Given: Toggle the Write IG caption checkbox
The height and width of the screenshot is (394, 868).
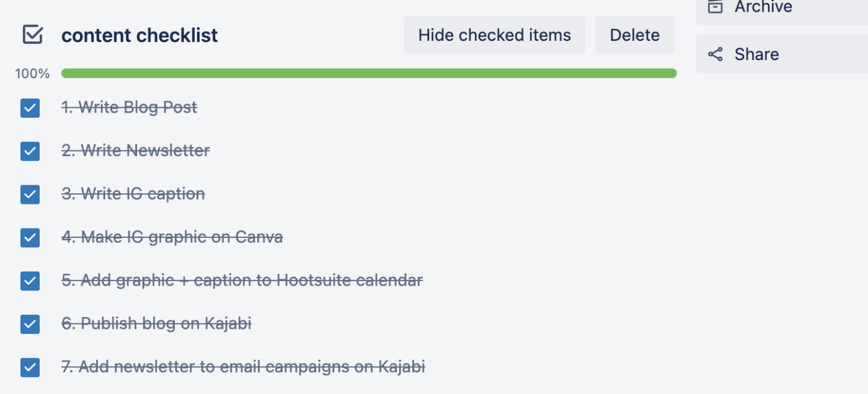Looking at the screenshot, I should (x=30, y=195).
